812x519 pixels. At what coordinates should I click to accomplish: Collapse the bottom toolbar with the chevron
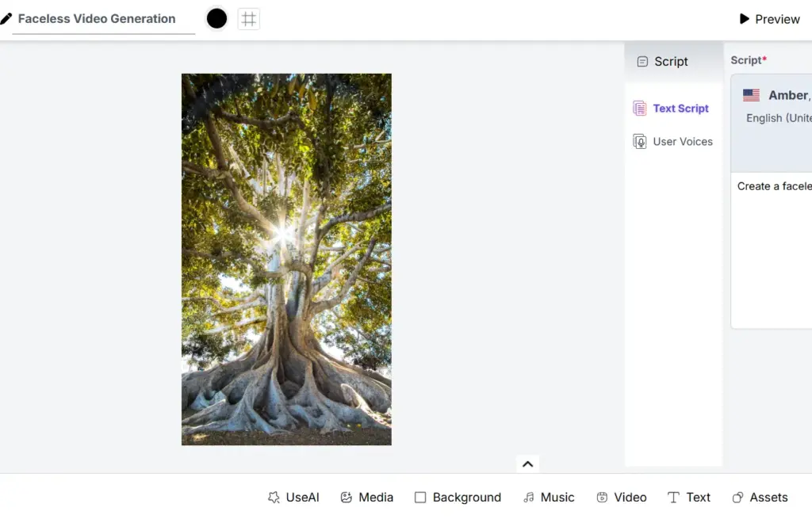point(527,464)
